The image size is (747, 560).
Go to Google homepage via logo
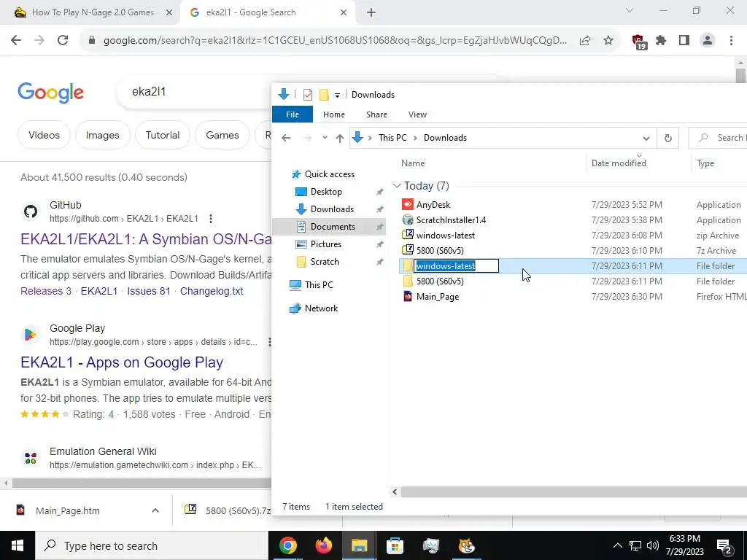[x=50, y=93]
